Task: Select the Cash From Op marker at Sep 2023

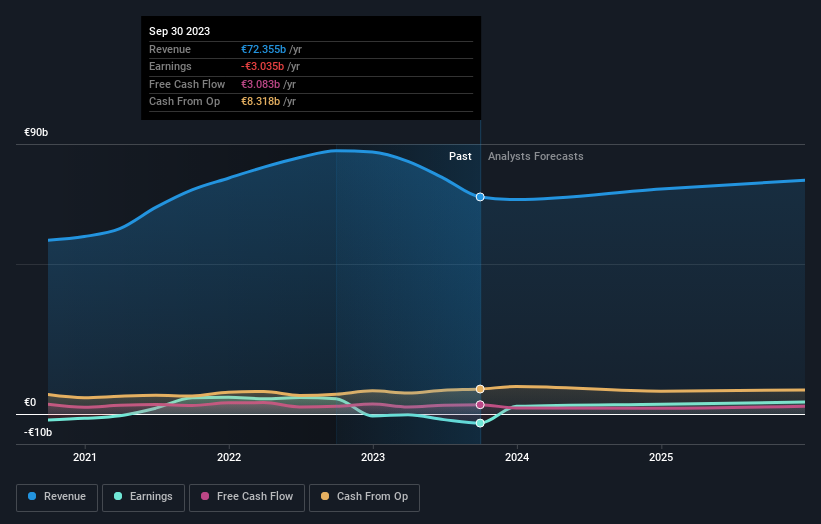Action: pos(480,389)
